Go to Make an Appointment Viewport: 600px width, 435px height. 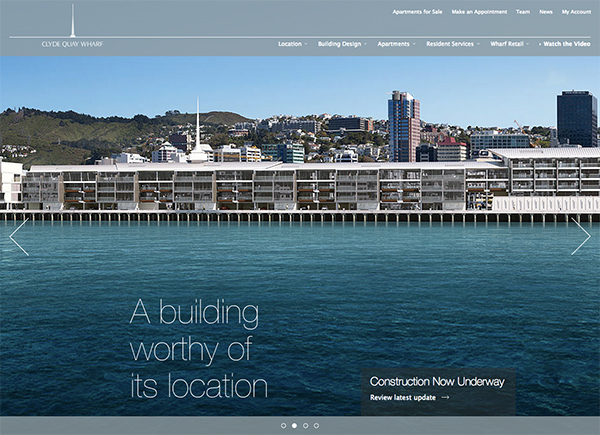tap(478, 11)
